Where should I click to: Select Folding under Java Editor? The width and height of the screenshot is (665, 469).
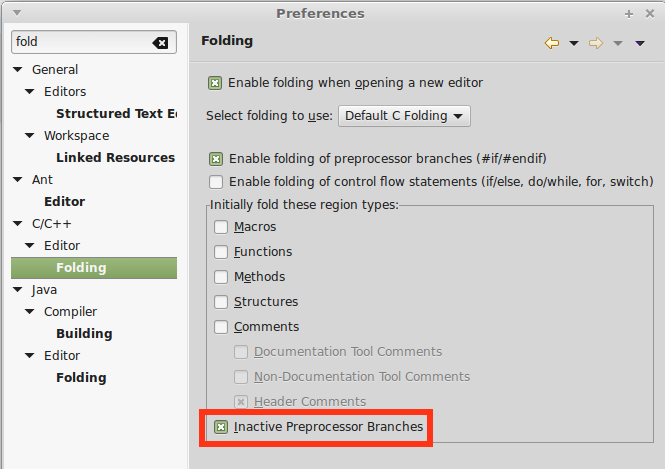coord(81,377)
